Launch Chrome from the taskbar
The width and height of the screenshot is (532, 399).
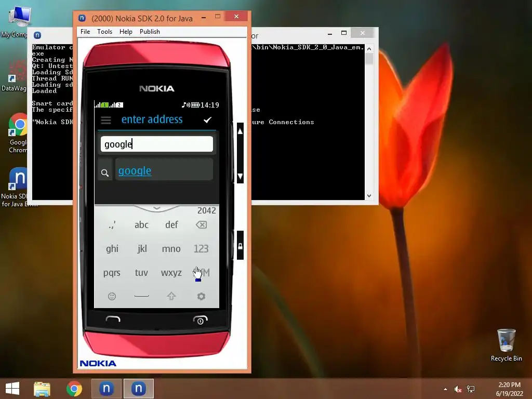tap(74, 389)
